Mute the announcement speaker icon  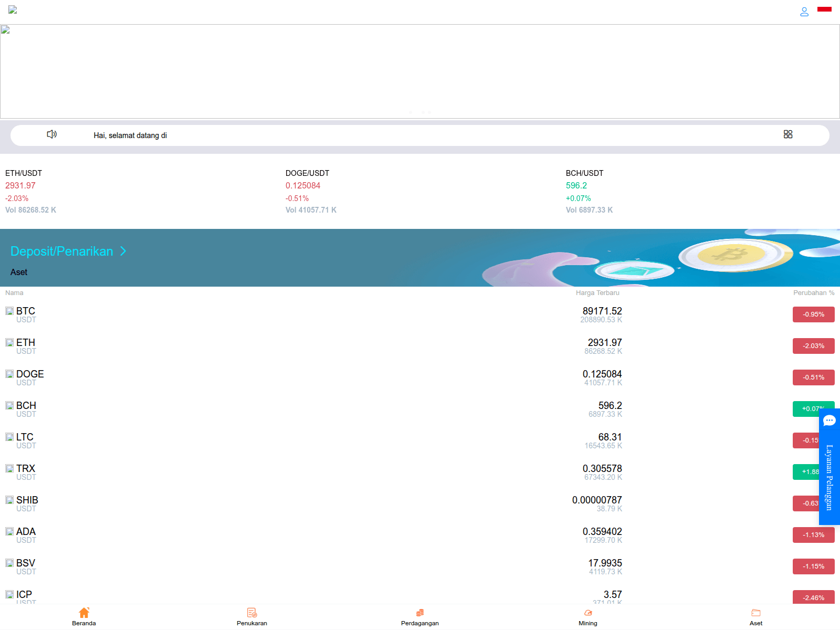(x=51, y=134)
